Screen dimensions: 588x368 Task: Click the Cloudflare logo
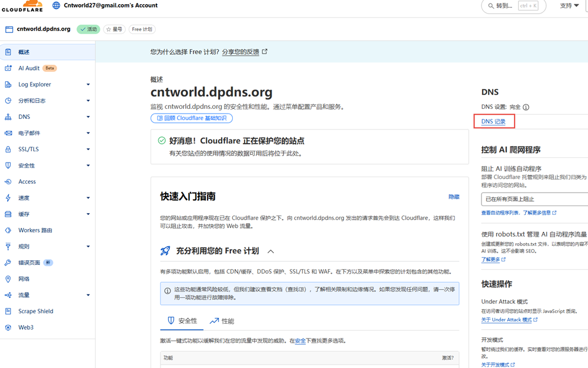[22, 6]
